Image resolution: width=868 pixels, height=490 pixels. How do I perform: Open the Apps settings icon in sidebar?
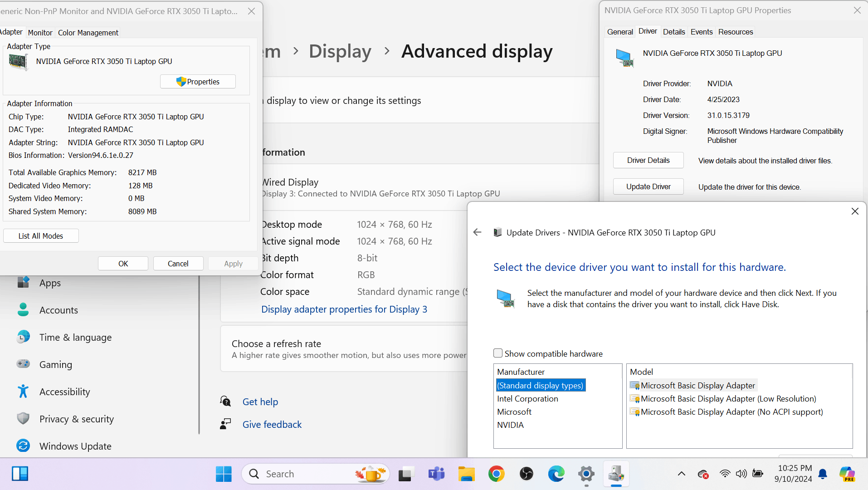[23, 283]
